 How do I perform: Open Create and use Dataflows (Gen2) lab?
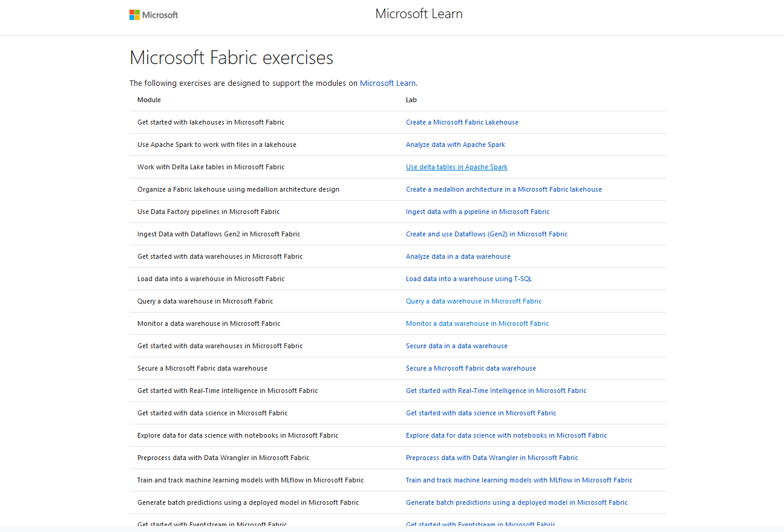[487, 234]
